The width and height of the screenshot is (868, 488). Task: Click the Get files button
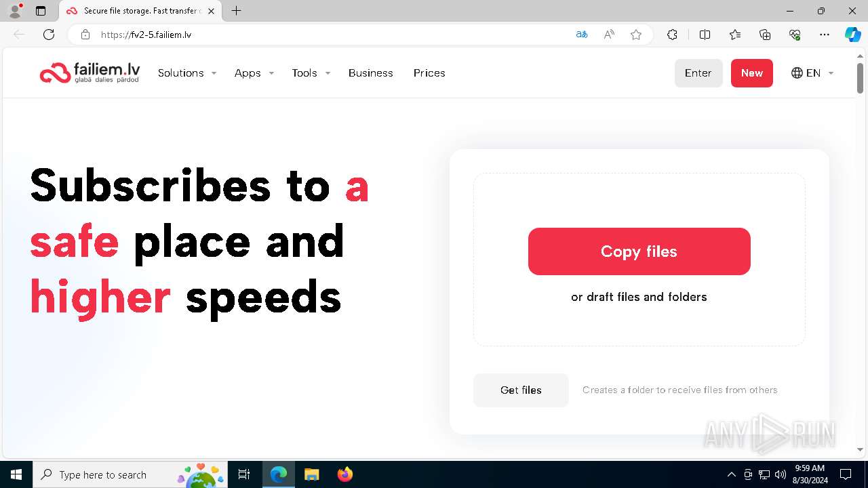click(x=521, y=390)
